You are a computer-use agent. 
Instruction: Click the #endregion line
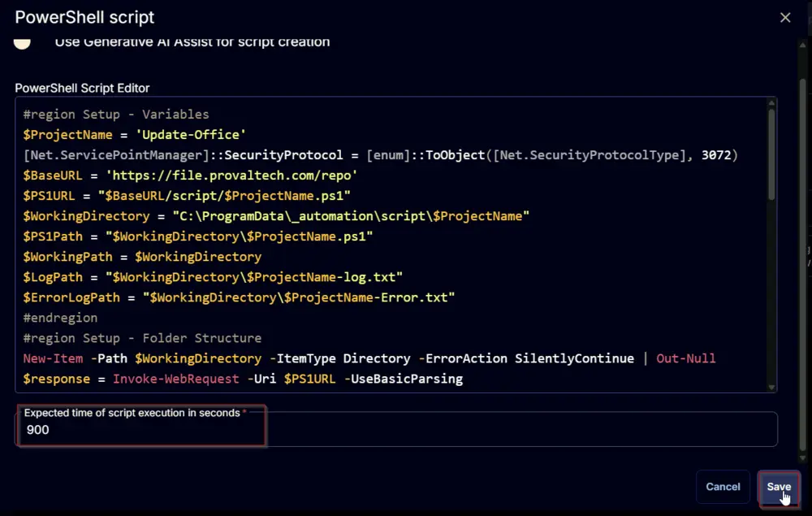point(60,318)
